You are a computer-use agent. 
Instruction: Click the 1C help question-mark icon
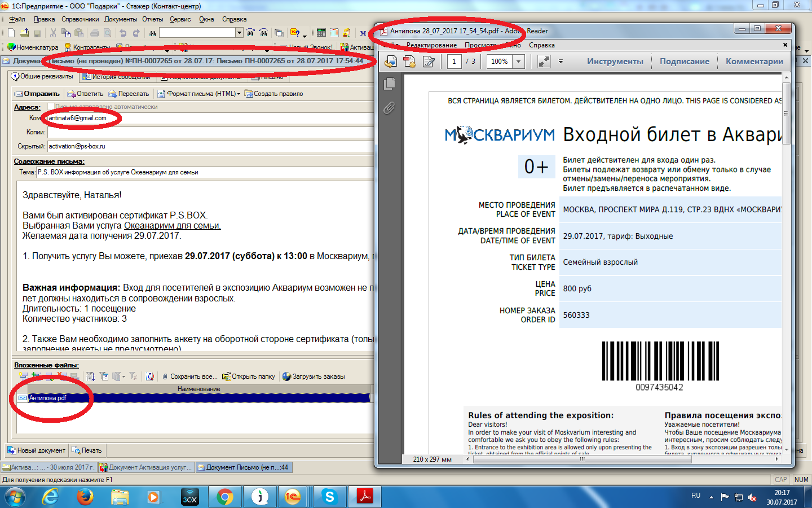(x=294, y=33)
